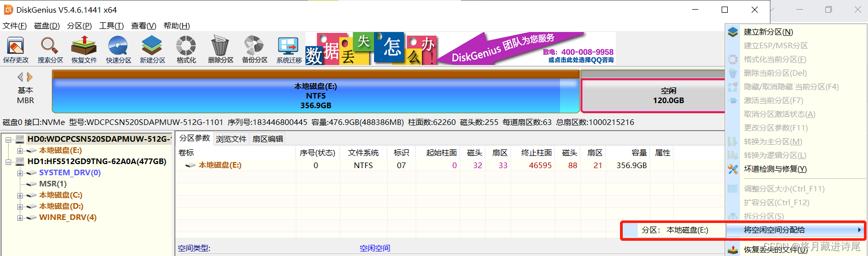The width and height of the screenshot is (868, 256).
Task: Expand the 本地磁盘(D:) tree node
Action: click(x=20, y=206)
